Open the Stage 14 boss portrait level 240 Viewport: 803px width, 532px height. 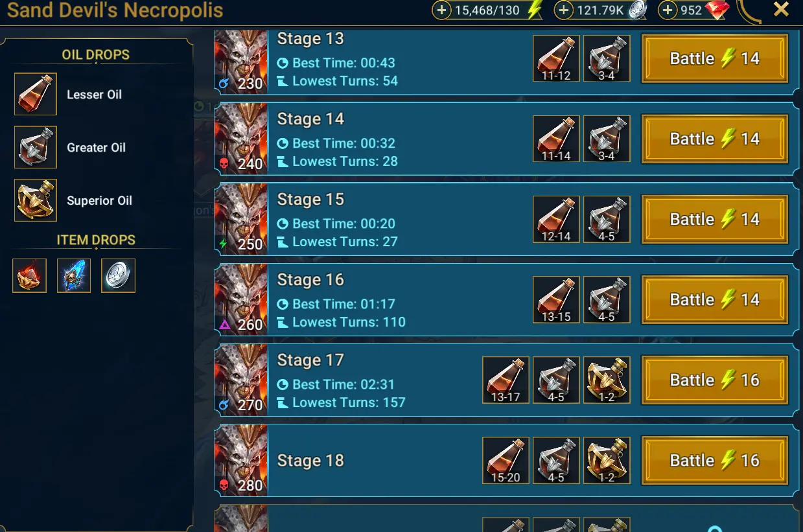click(240, 139)
